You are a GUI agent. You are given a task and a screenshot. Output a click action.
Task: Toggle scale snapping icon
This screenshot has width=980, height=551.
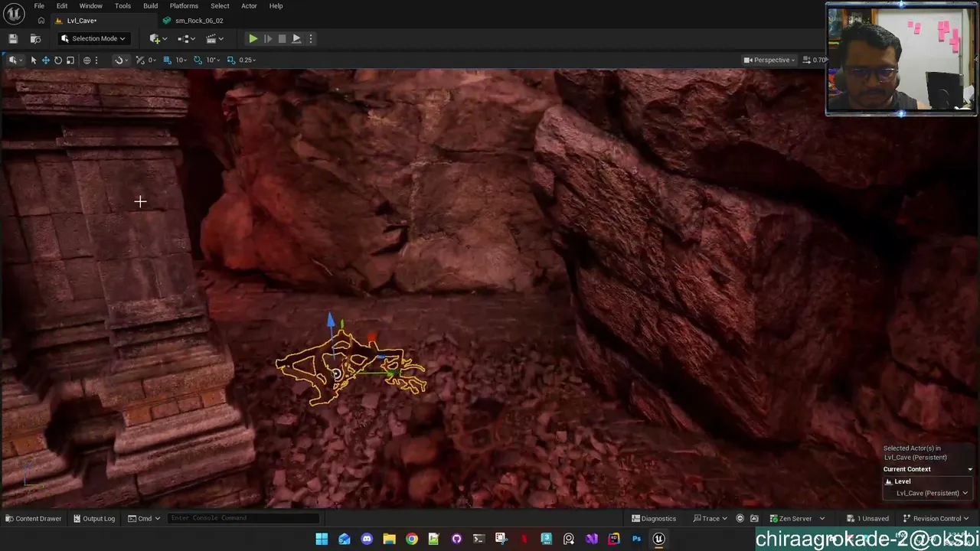pos(230,60)
